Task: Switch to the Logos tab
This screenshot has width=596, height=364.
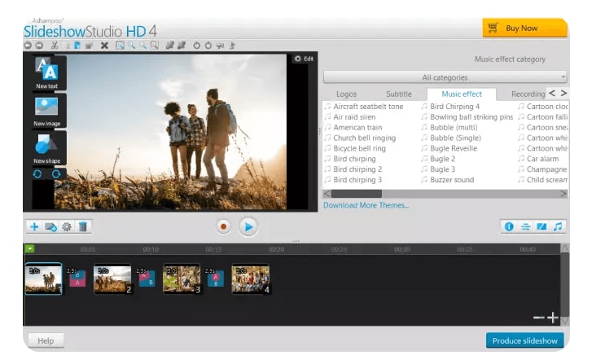Action: pos(346,94)
